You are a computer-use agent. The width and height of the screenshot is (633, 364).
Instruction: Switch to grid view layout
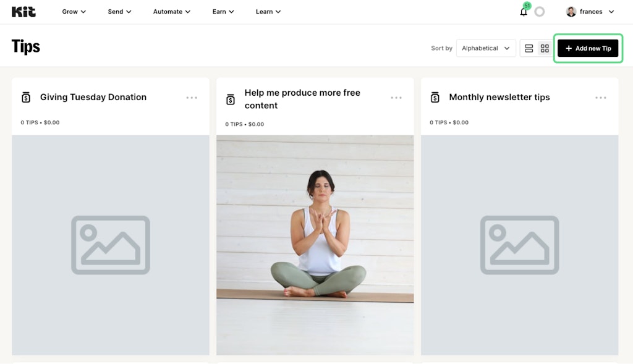pyautogui.click(x=545, y=48)
